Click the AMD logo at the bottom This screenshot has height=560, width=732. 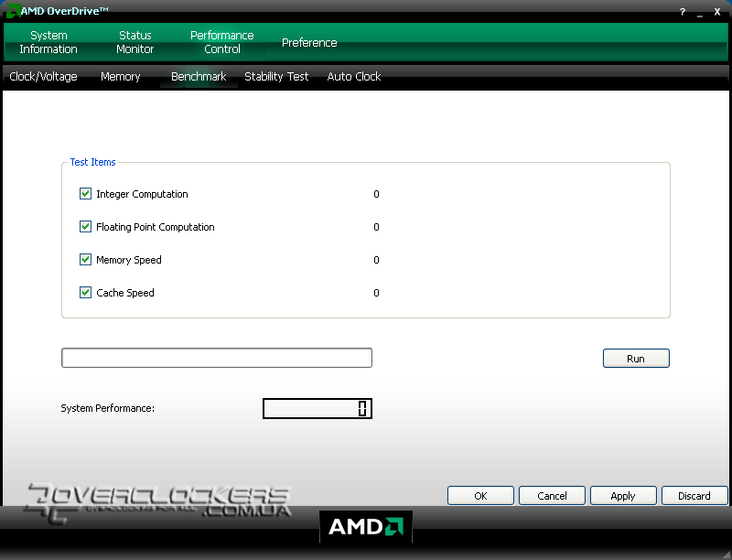[x=366, y=527]
